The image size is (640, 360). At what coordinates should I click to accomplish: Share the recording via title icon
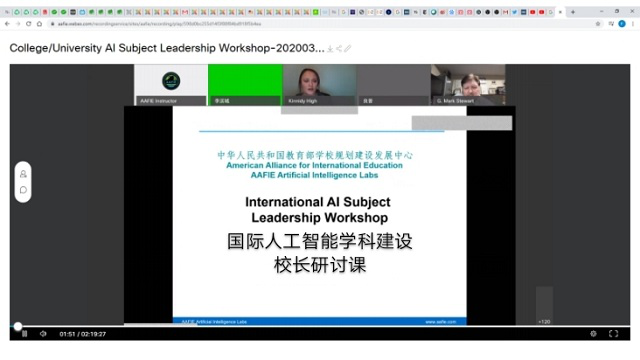(339, 49)
